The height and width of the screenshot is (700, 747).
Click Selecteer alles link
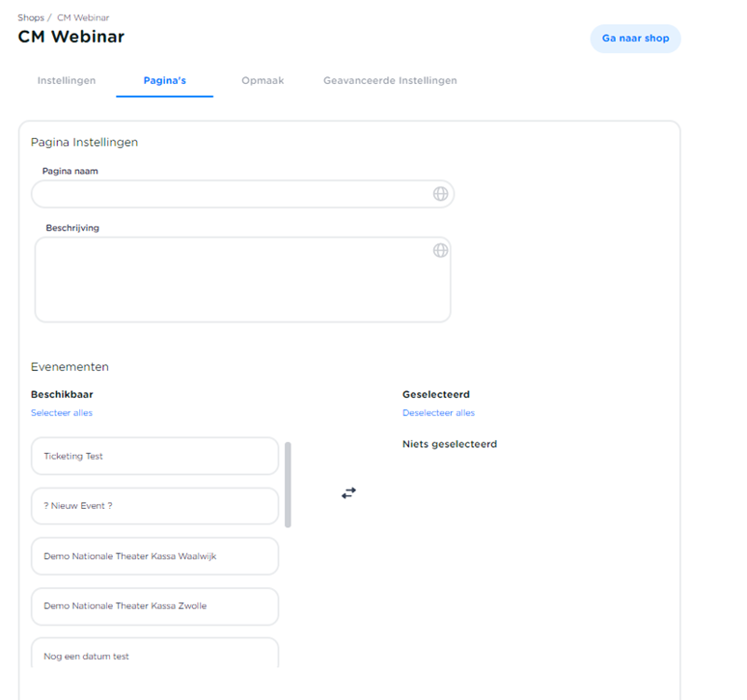62,413
